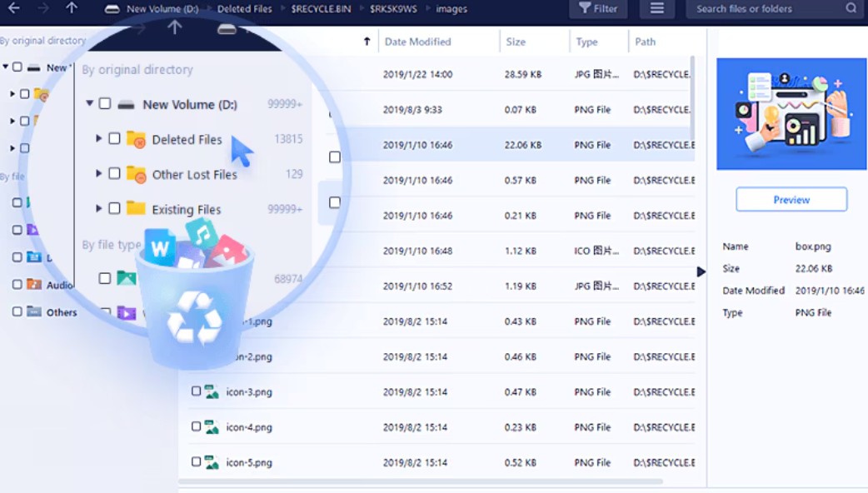Screen dimensions: 868x493
Task: Open the New Volume (D:) breadcrumb
Action: pos(162,9)
